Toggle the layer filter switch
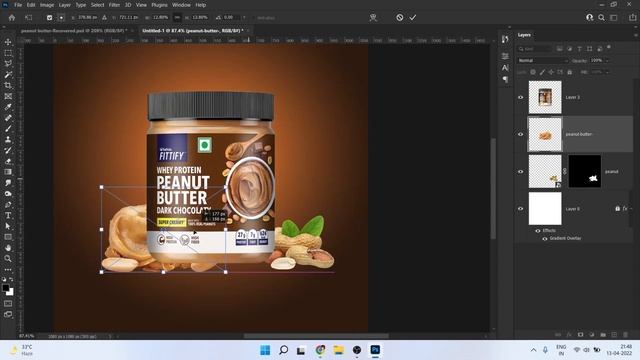640x360 pixels. point(609,47)
